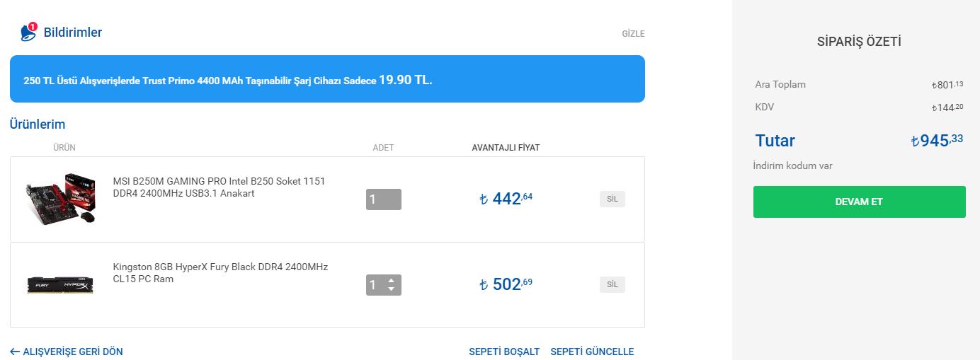Empty the cart with SEPETİ BOŞALT
Viewport: 980px width, 360px height.
point(504,352)
